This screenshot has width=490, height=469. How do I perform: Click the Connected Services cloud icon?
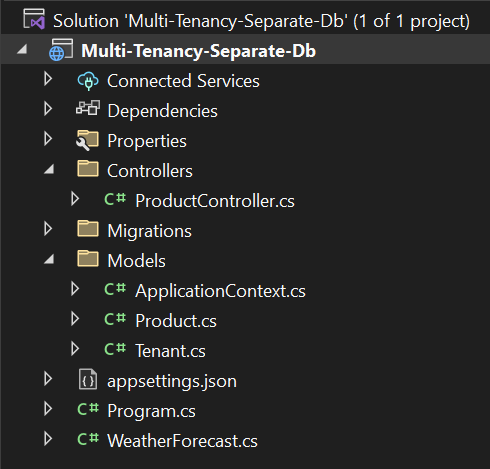88,81
